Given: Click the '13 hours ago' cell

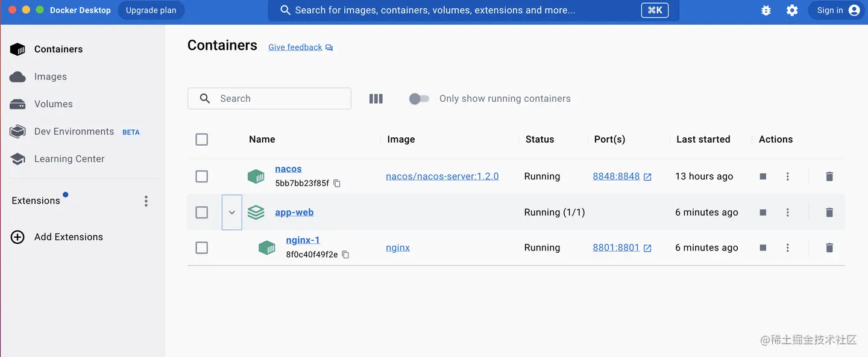Looking at the screenshot, I should (x=704, y=176).
